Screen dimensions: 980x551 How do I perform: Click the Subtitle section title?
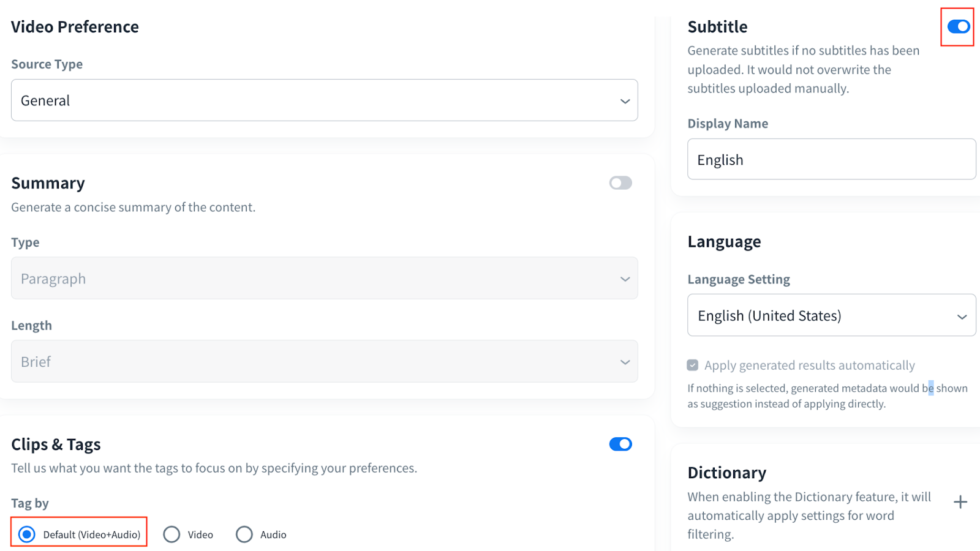point(717,27)
